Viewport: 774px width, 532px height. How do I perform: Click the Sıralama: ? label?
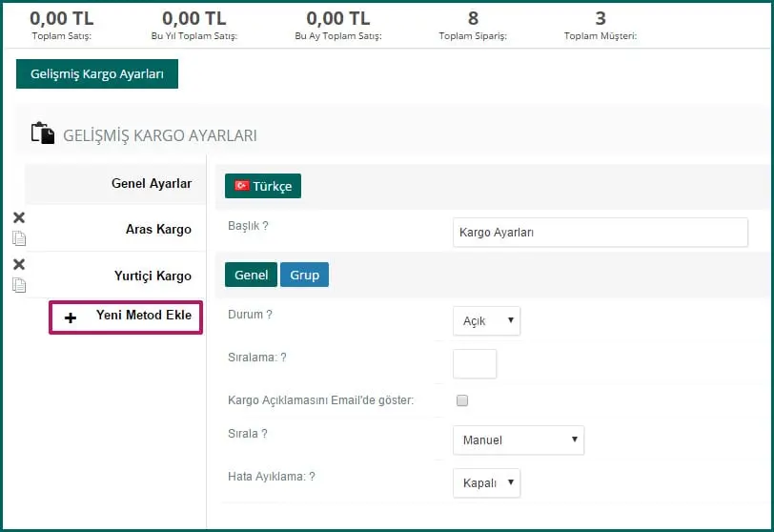coord(257,358)
